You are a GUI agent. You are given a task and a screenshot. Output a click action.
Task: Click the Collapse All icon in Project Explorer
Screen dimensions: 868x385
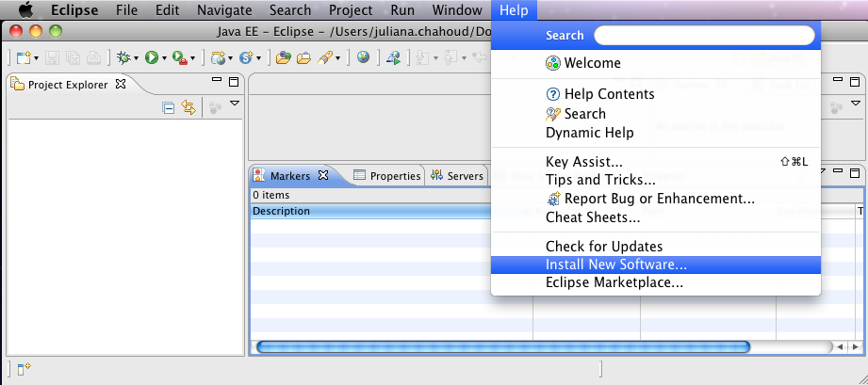point(169,108)
